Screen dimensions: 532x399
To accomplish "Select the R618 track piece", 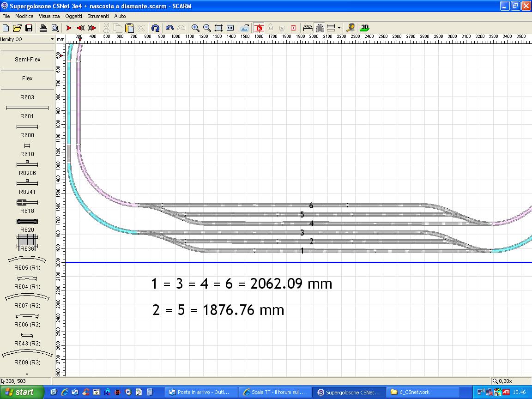I will pyautogui.click(x=27, y=206).
